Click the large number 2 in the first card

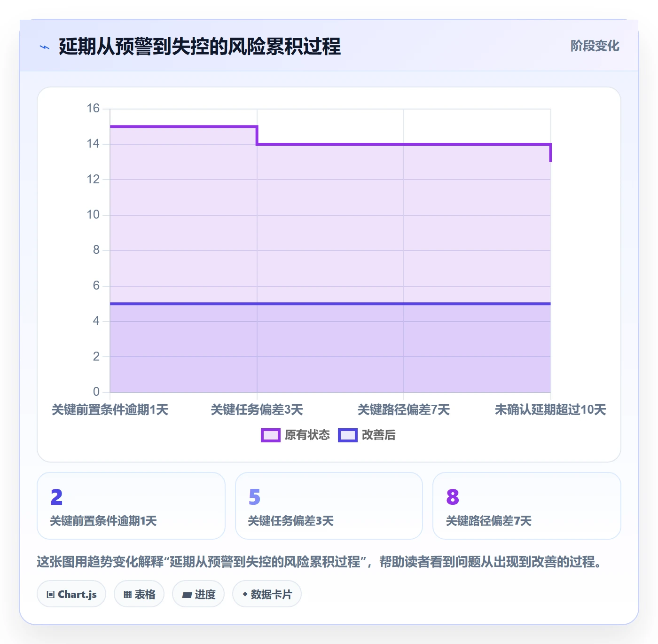(x=56, y=497)
